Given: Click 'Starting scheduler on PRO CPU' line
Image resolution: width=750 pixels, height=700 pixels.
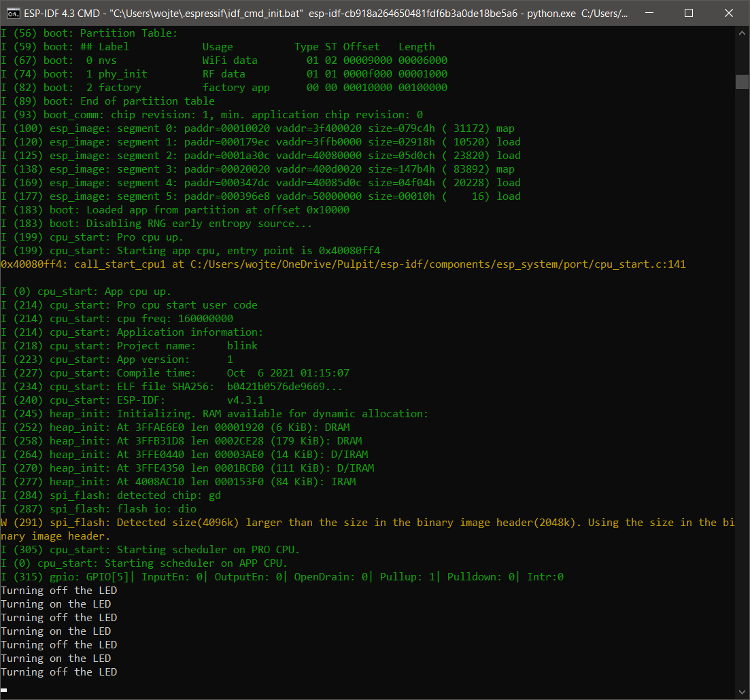Looking at the screenshot, I should click(150, 550).
